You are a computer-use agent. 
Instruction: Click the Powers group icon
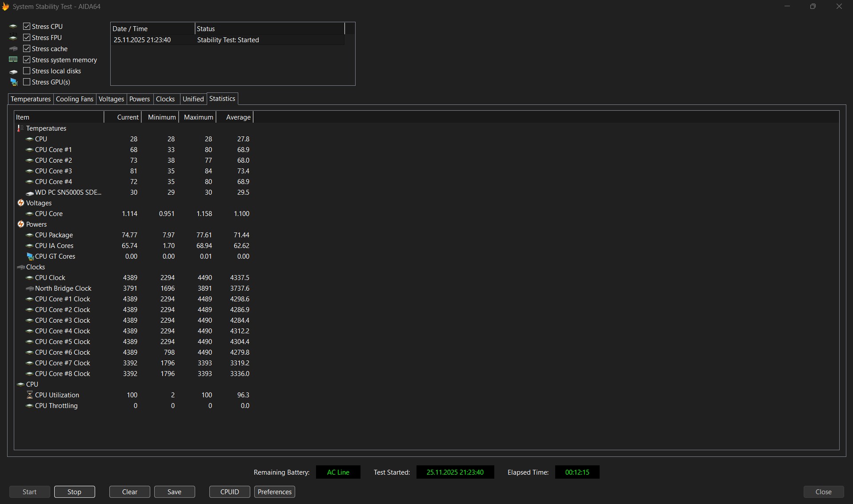pos(20,224)
